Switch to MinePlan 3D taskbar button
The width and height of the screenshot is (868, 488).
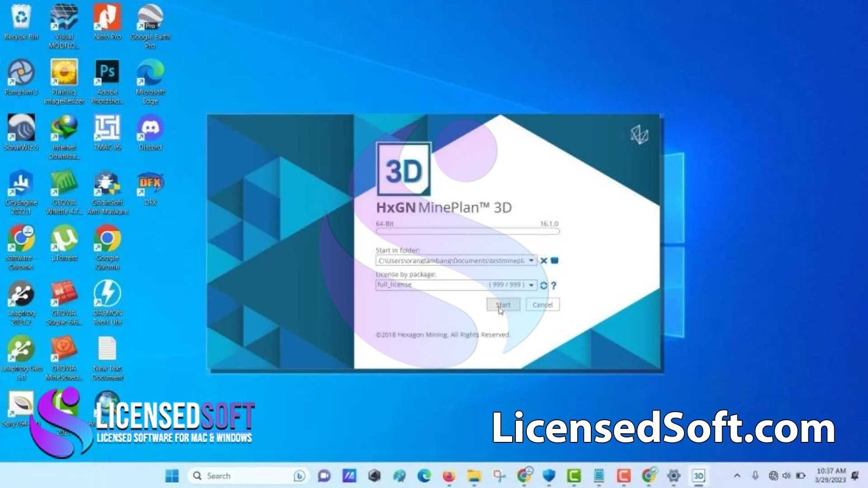tap(699, 476)
